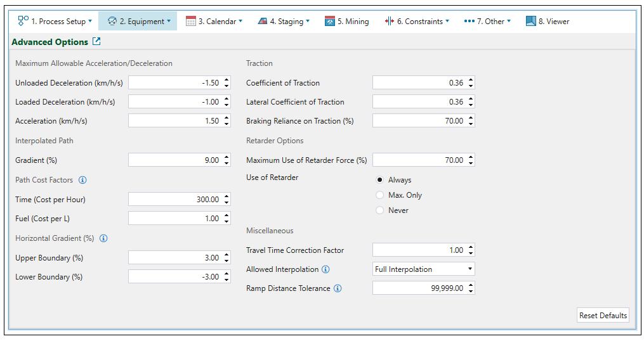This screenshot has width=644, height=341.
Task: Click the Time (Cost per Hour) field
Action: pos(174,200)
